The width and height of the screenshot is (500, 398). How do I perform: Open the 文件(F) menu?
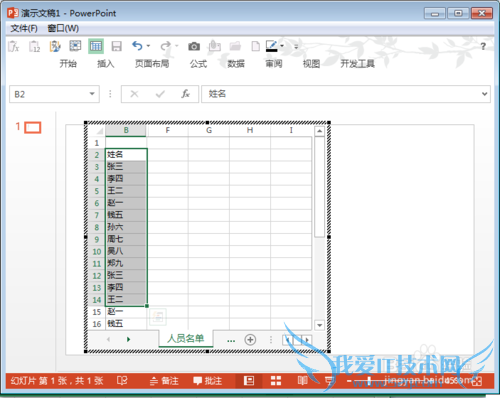(24, 28)
